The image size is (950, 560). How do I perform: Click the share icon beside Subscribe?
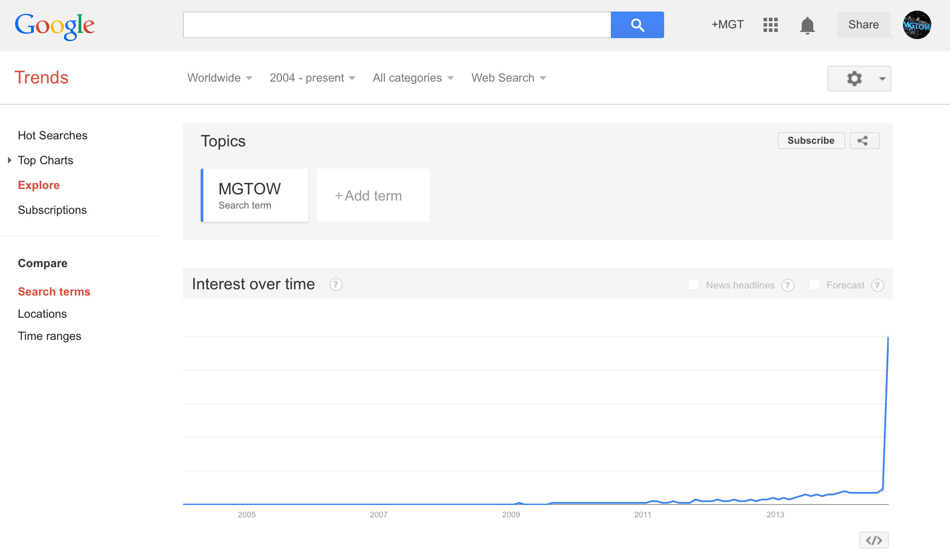[864, 141]
